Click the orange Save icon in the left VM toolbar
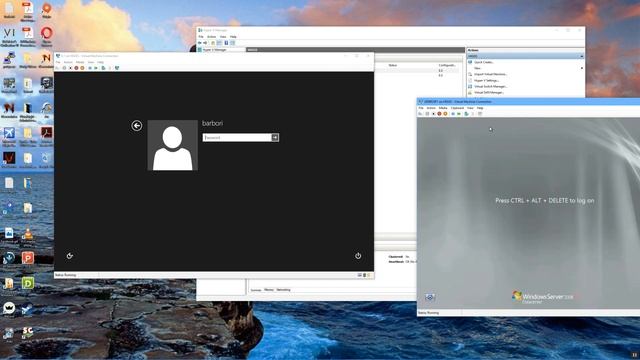 click(x=82, y=68)
